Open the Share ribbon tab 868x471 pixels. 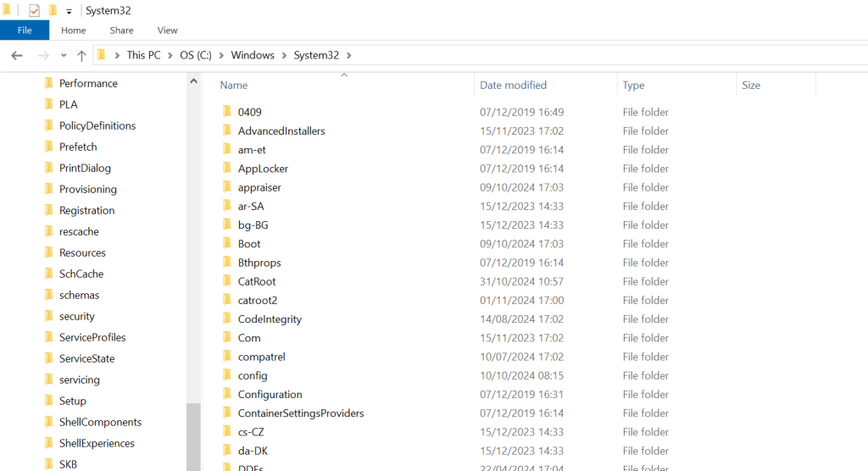(121, 30)
